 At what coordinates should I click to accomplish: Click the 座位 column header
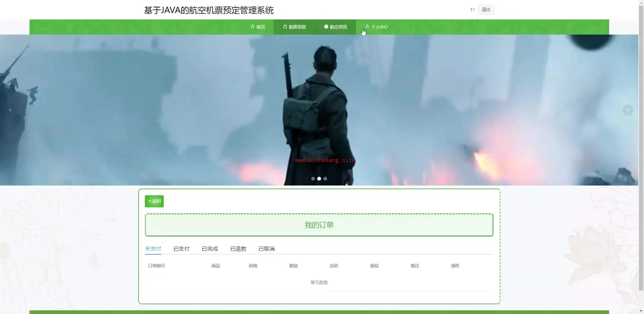click(x=374, y=266)
